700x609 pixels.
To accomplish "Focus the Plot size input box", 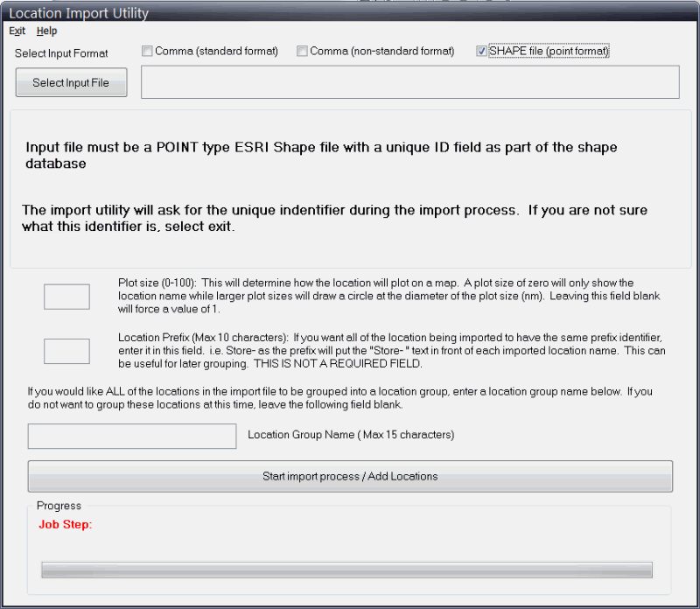I will point(66,297).
